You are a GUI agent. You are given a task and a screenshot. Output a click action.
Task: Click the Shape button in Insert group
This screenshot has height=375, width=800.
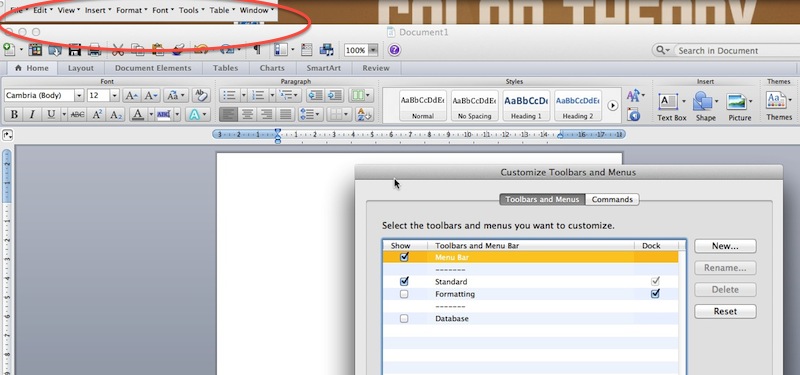click(x=706, y=107)
